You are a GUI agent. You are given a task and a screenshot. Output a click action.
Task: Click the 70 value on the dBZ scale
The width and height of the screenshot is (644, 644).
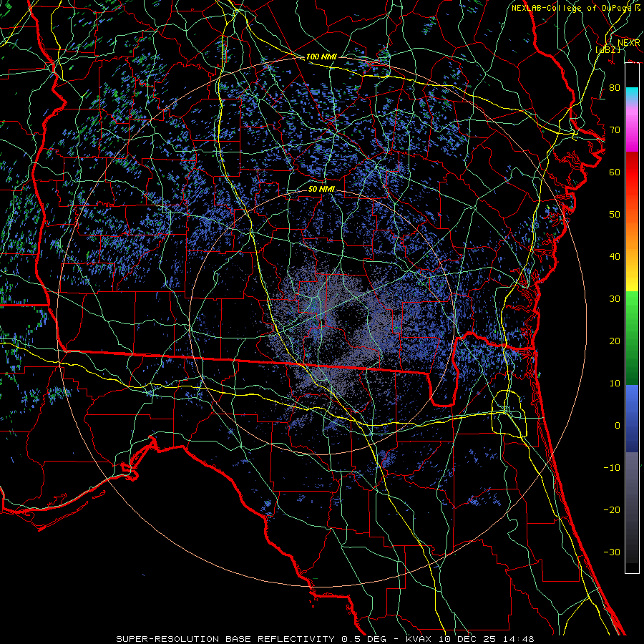[615, 130]
